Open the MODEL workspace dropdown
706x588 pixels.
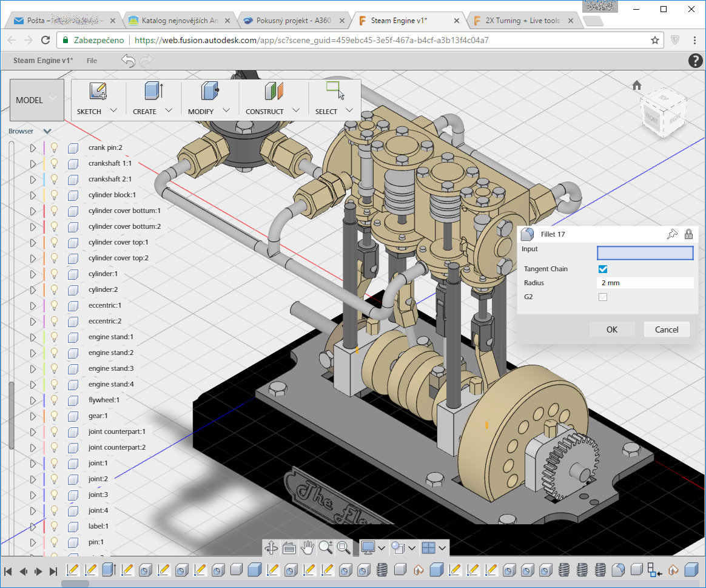click(x=36, y=100)
